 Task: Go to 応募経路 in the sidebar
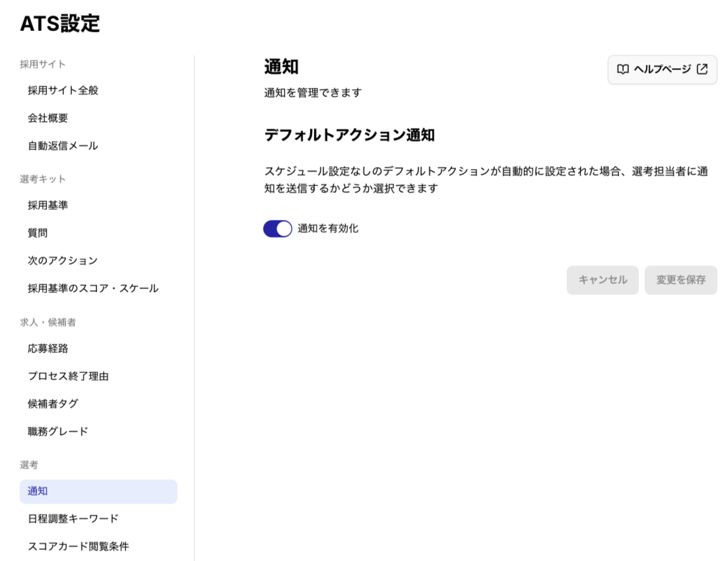click(48, 348)
